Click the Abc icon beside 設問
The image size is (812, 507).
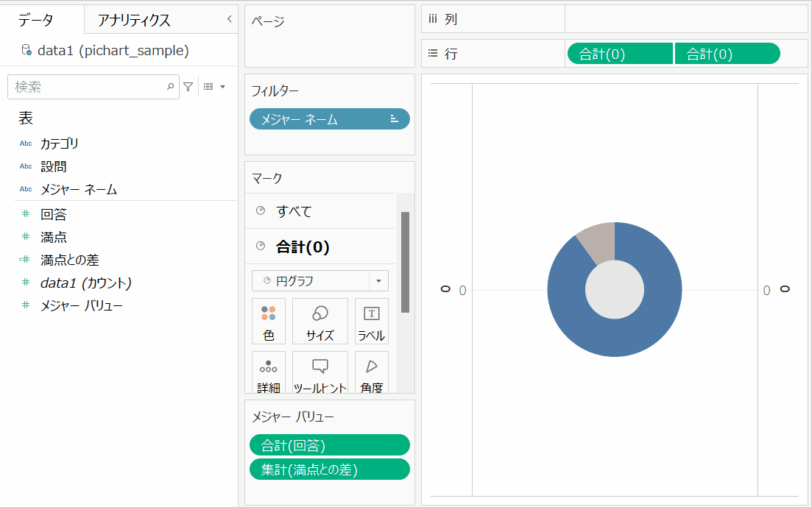point(25,166)
